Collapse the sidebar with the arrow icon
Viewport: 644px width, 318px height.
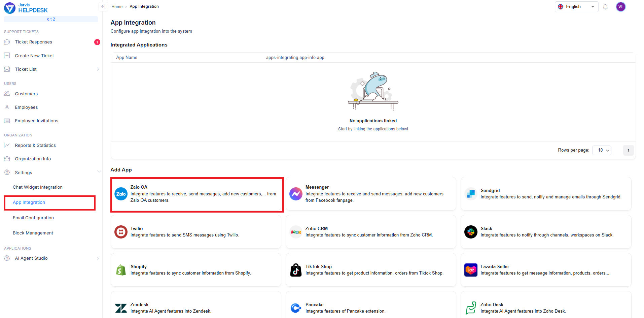tap(103, 6)
